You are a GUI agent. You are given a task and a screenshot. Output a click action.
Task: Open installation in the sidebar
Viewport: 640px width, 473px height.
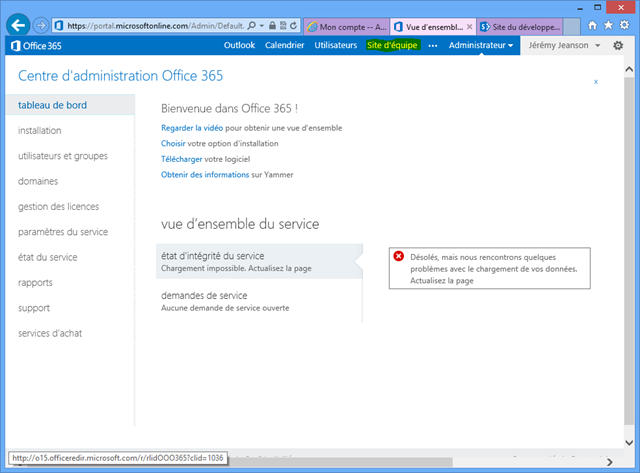tap(40, 131)
